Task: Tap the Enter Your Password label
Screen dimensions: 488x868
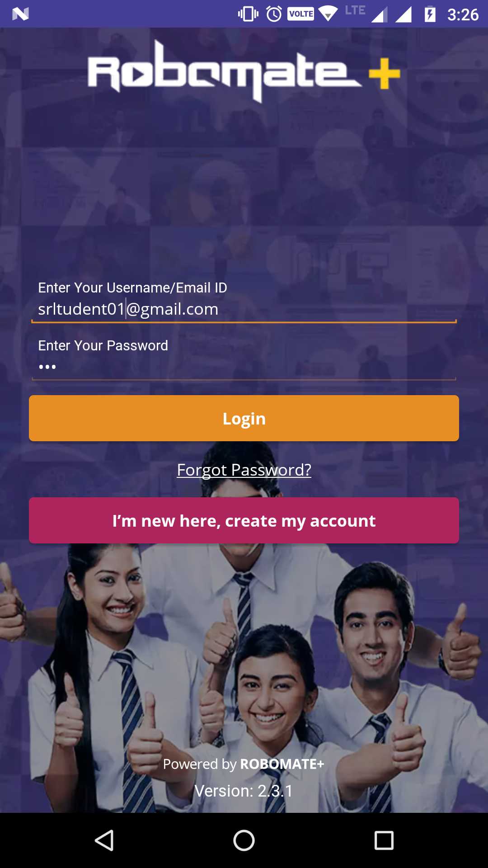Action: (103, 346)
